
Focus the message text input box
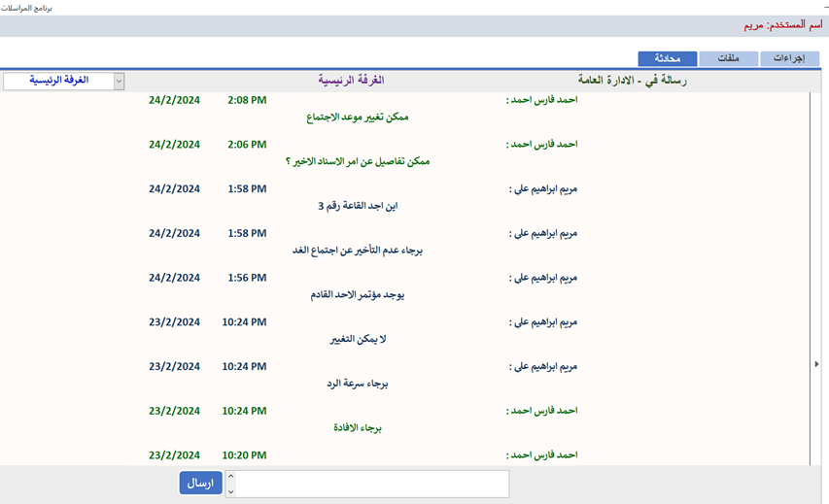pos(372,484)
